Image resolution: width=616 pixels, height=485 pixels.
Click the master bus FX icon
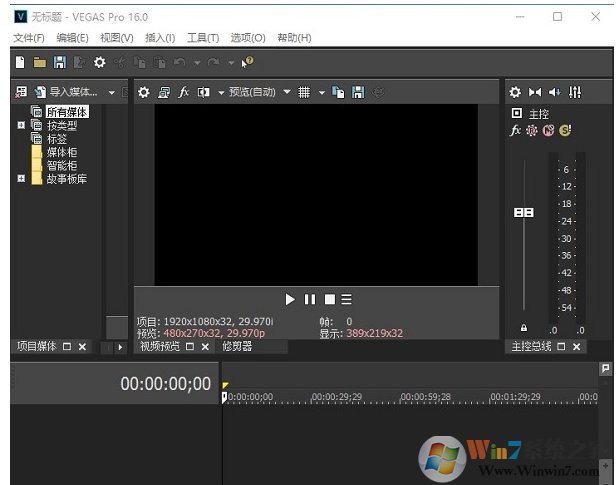(x=516, y=130)
